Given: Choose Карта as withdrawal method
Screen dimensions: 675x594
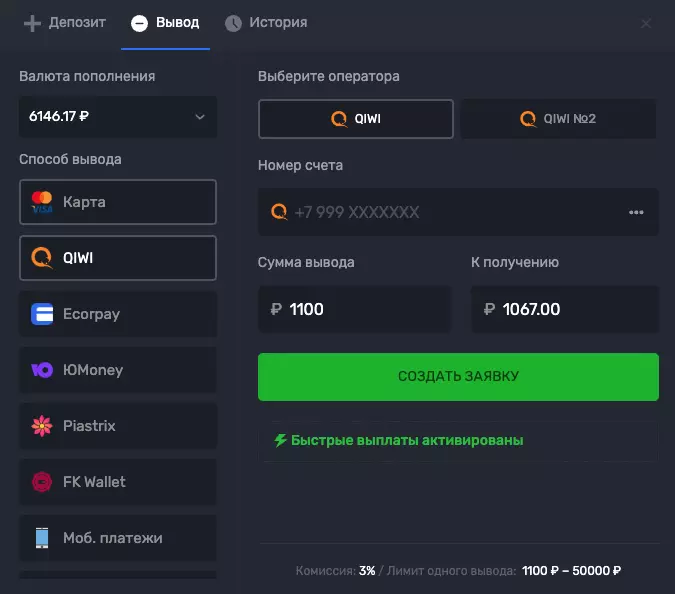Looking at the screenshot, I should 118,202.
